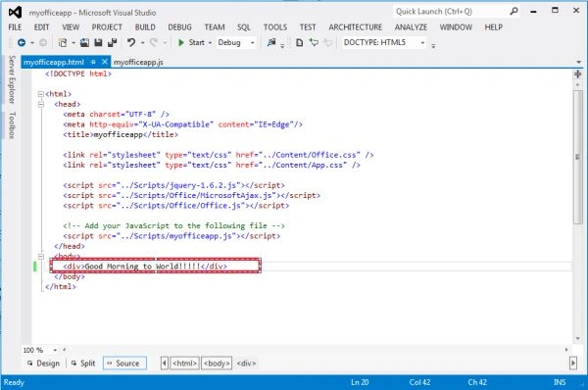
Task: Open the Undo history dropdown arrow
Action: point(142,43)
